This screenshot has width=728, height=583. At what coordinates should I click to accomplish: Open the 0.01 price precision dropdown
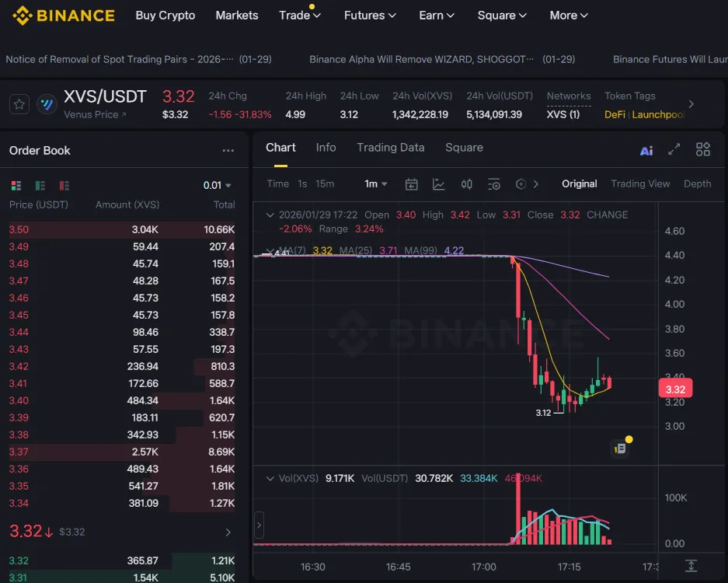coord(218,186)
